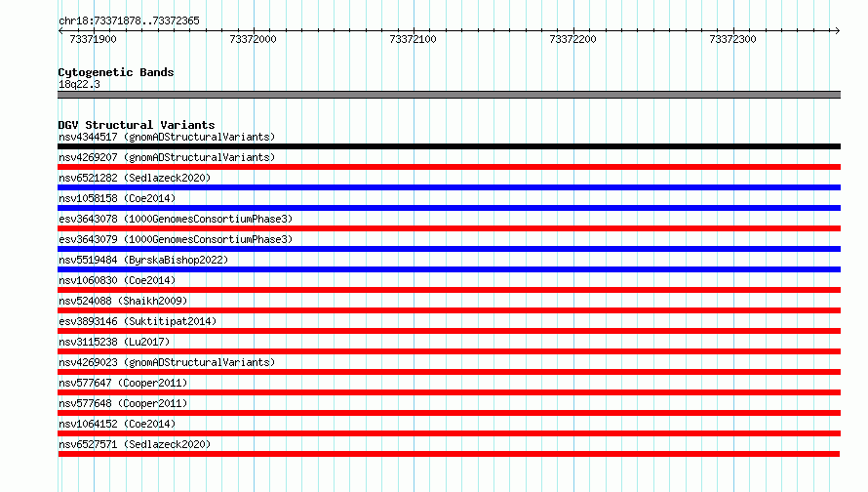Click the nsv577647 (Cooper2011) label
This screenshot has height=492, width=868.
point(123,383)
